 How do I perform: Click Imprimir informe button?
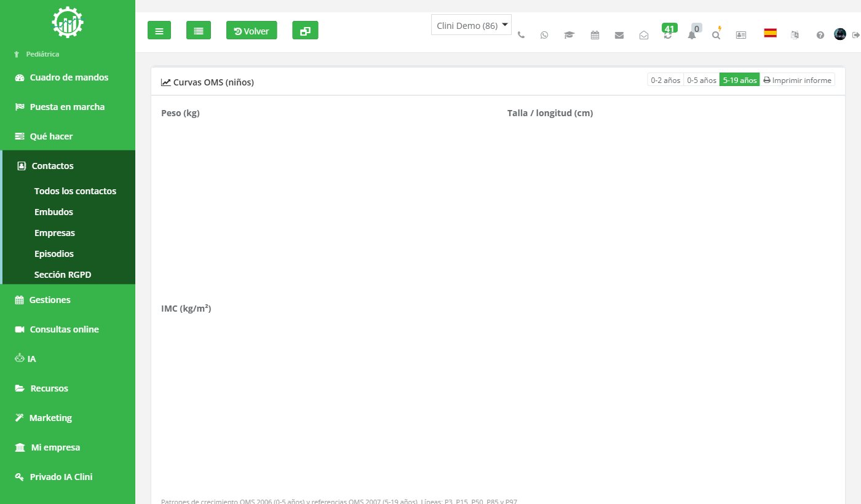coord(797,80)
